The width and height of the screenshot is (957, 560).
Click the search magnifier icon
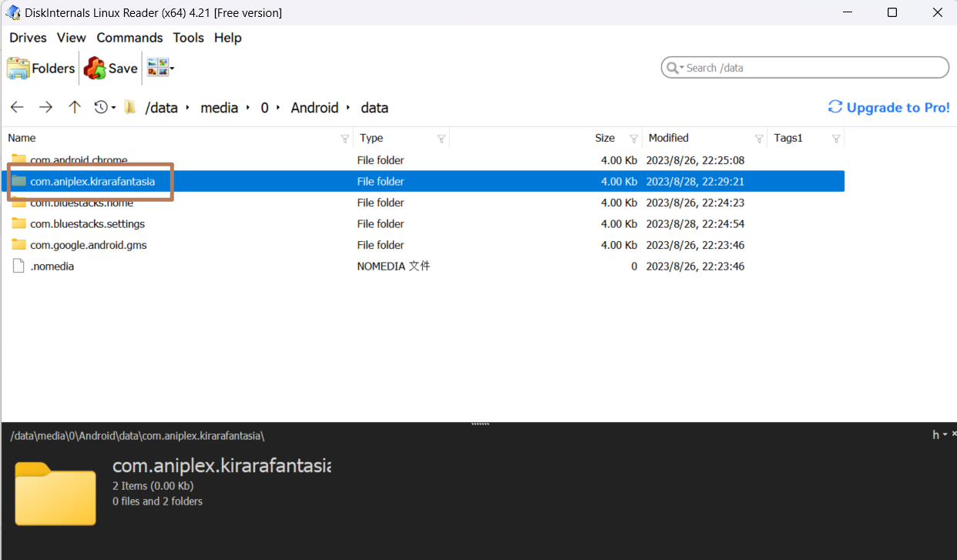(x=673, y=68)
